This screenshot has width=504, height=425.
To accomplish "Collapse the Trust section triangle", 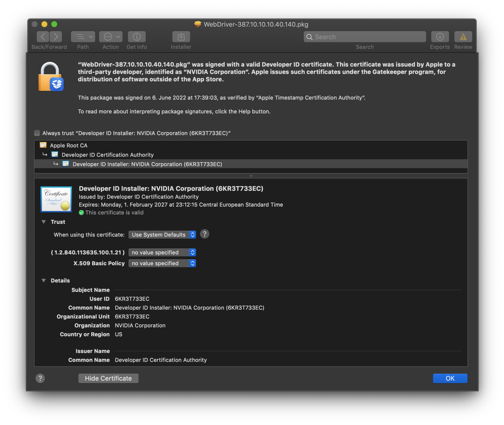I will coord(44,222).
